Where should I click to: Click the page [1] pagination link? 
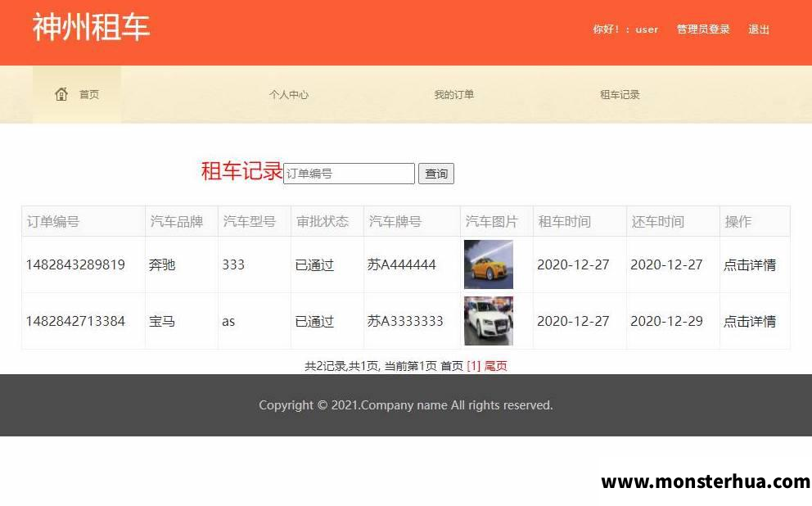(473, 366)
